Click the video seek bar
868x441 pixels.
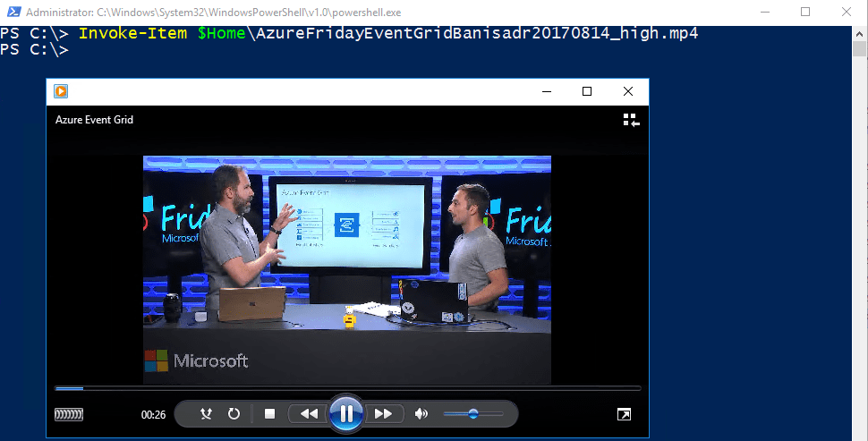[347, 388]
